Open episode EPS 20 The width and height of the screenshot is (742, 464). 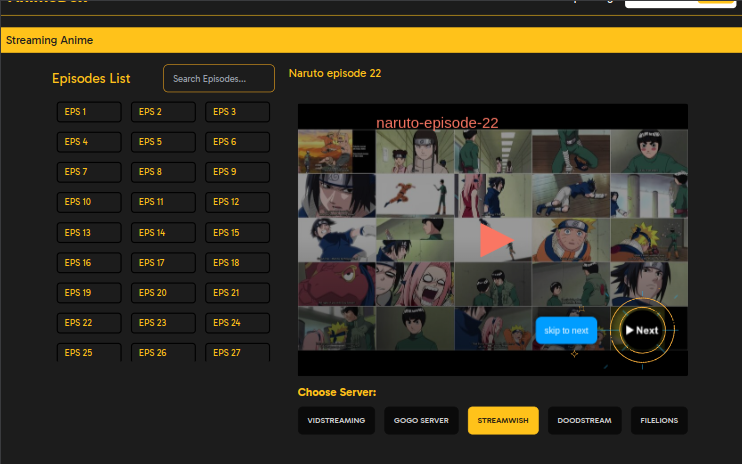[163, 293]
